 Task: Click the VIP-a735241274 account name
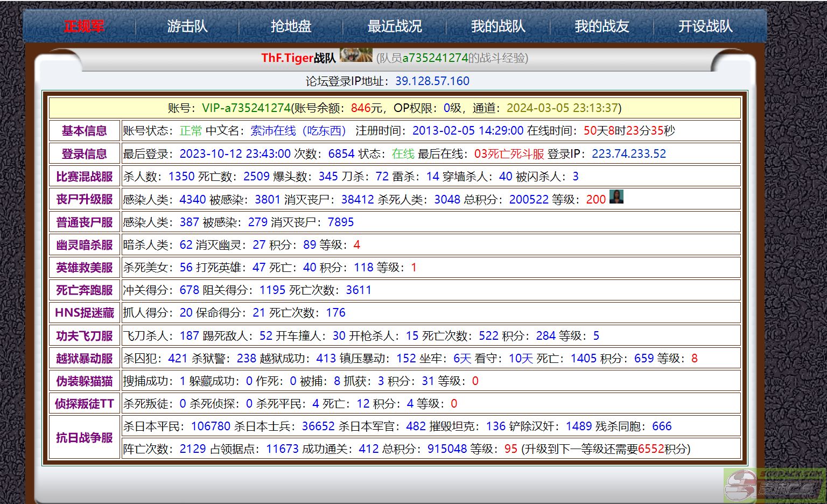[247, 108]
